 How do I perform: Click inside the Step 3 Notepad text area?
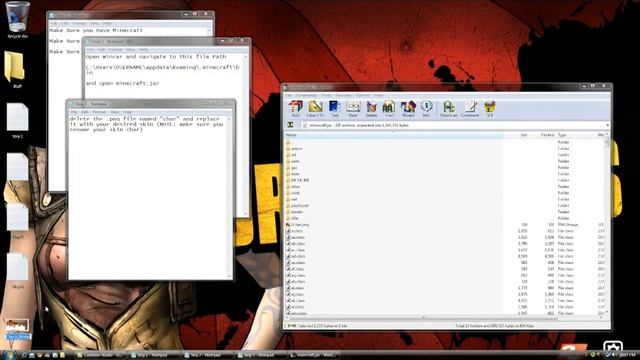click(148, 196)
